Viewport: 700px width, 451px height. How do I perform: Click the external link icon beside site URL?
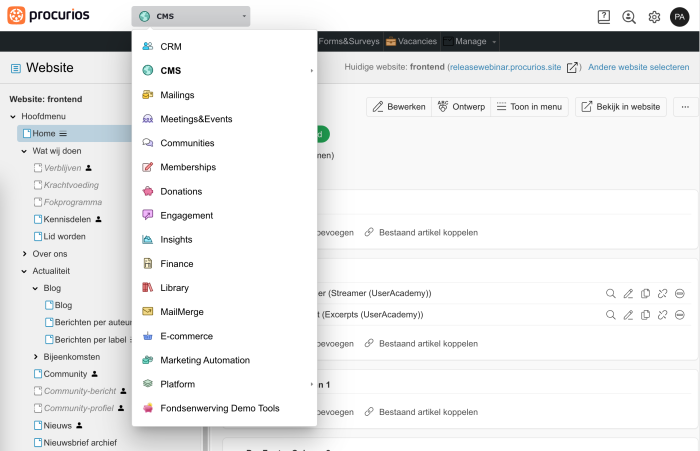pos(572,67)
